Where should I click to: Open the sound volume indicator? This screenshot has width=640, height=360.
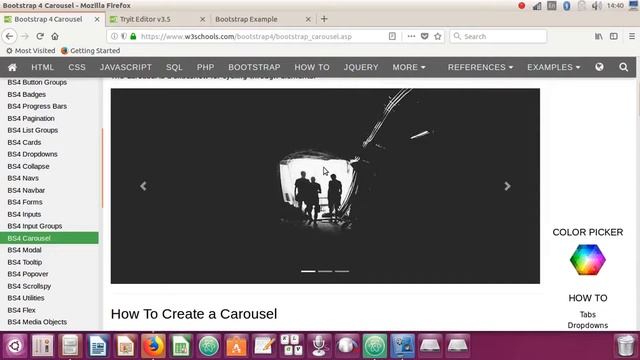coord(597,6)
